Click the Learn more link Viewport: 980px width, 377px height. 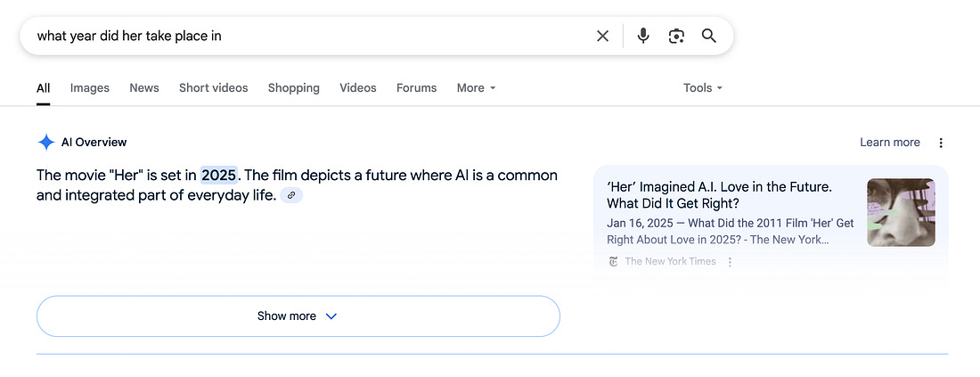point(889,143)
